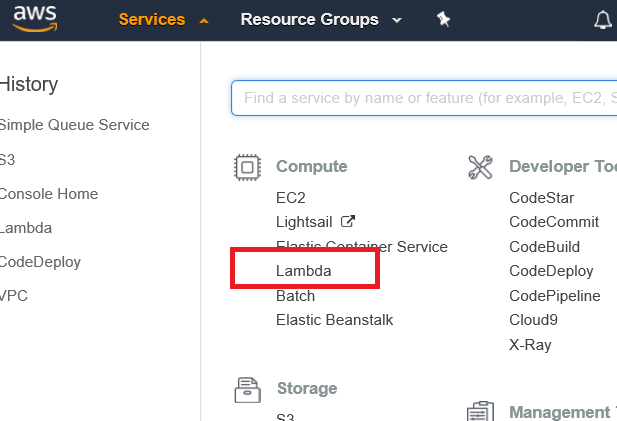Click the Management Tools clipboard icon

tap(480, 412)
